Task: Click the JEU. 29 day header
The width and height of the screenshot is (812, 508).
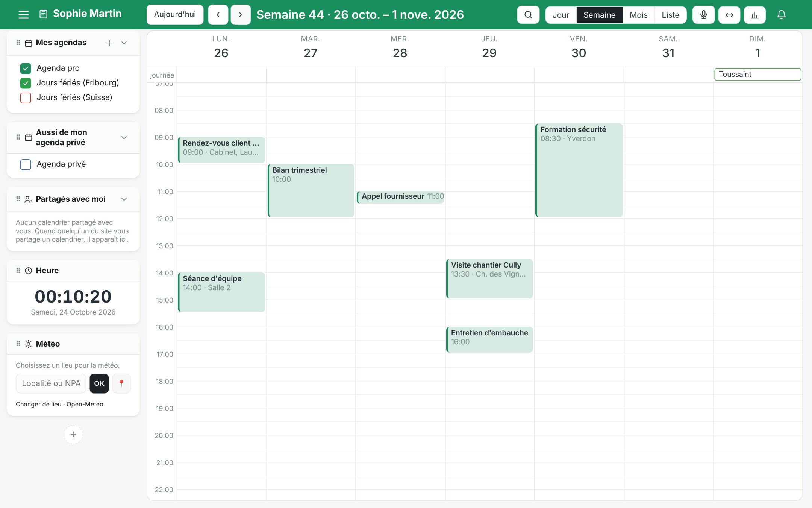Action: pyautogui.click(x=489, y=47)
